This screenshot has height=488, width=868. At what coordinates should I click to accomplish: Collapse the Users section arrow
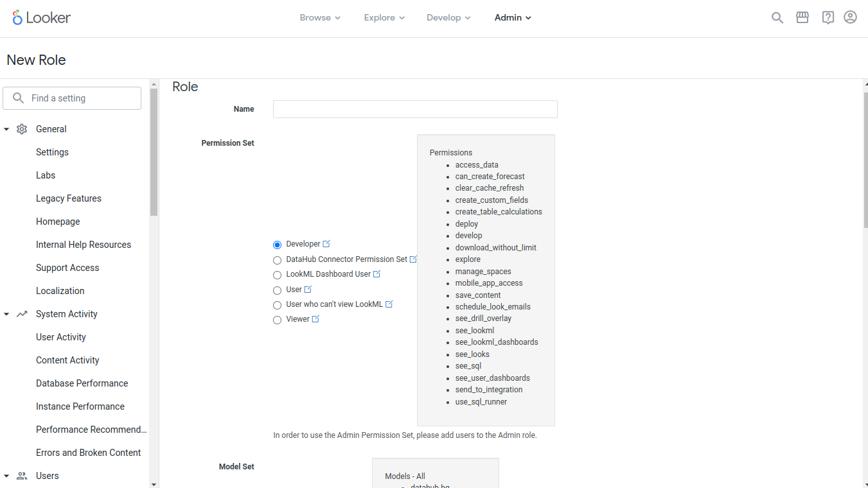(x=6, y=476)
